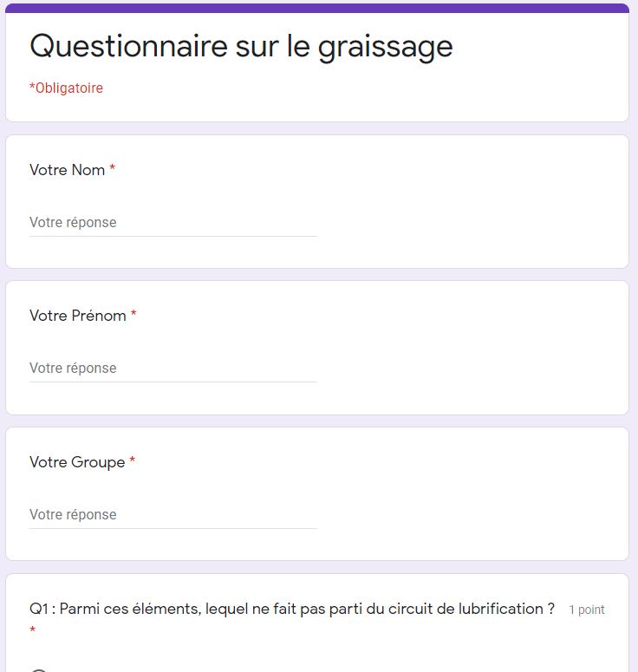Click the red asterisk beside Votre Nom
638x672 pixels.
(x=113, y=170)
